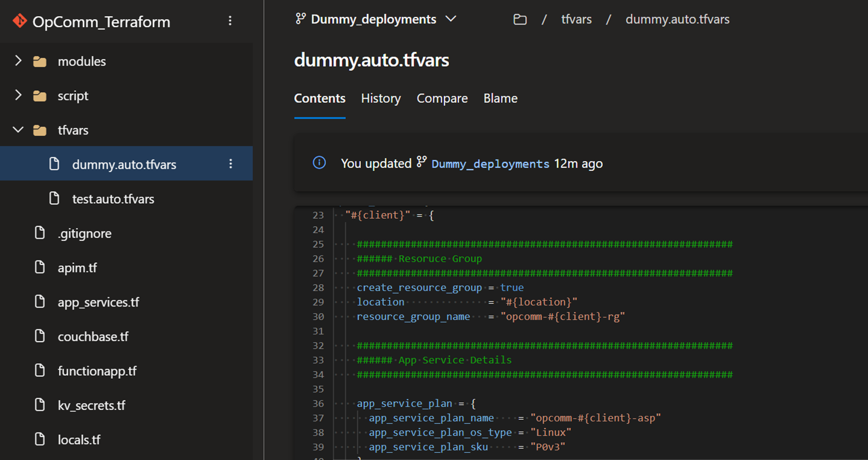Expand the modules folder
The height and width of the screenshot is (460, 868).
point(18,61)
